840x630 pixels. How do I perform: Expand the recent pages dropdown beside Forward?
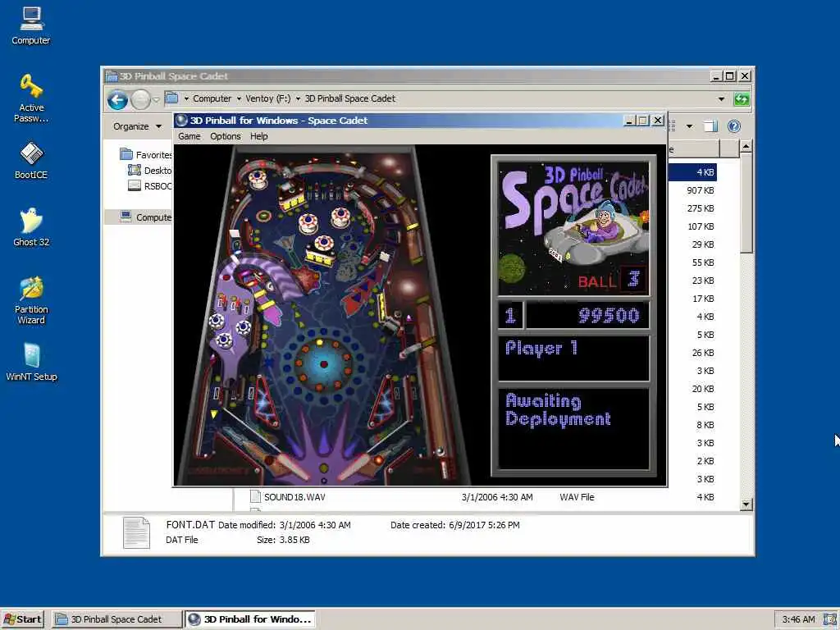click(156, 99)
